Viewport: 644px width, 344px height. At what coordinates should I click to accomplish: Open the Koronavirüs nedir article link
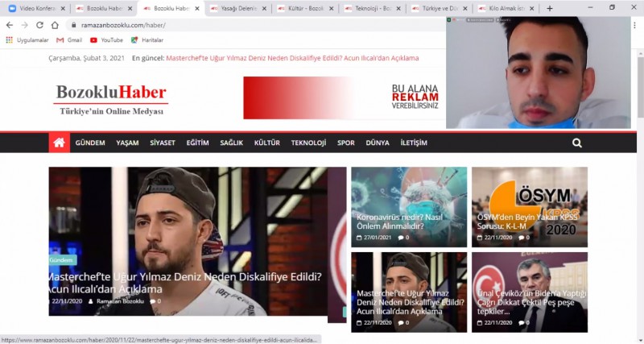[x=394, y=222]
